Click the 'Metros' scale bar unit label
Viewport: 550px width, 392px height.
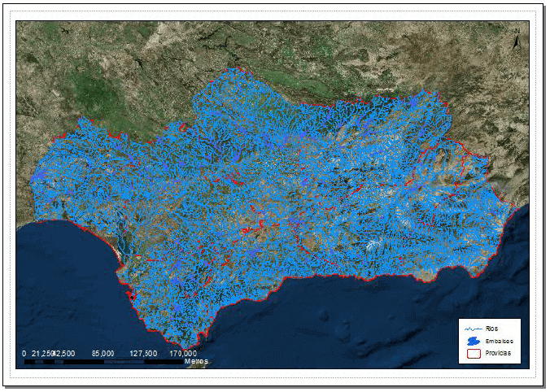195,361
